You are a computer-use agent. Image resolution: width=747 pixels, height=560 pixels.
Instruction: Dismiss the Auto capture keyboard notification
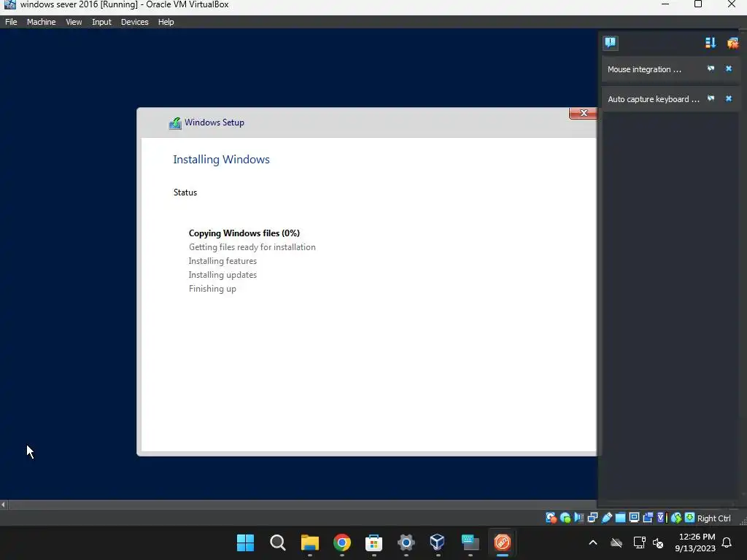pos(729,98)
